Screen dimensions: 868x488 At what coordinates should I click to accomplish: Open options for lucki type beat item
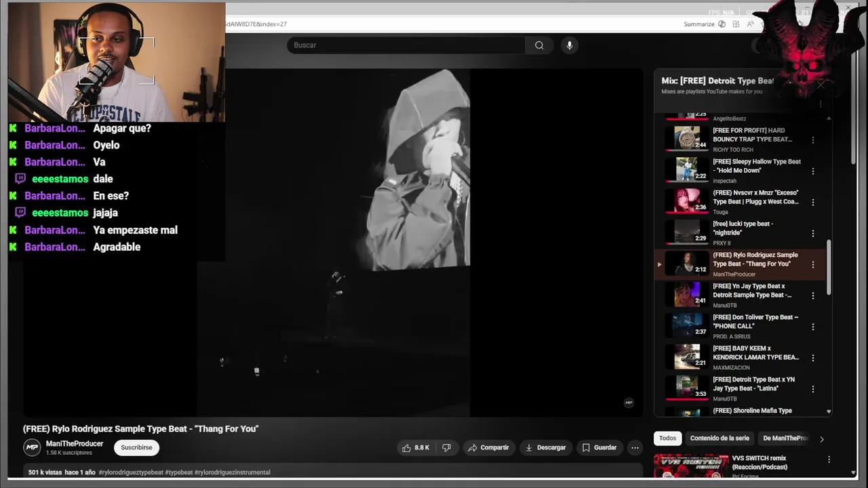point(813,234)
